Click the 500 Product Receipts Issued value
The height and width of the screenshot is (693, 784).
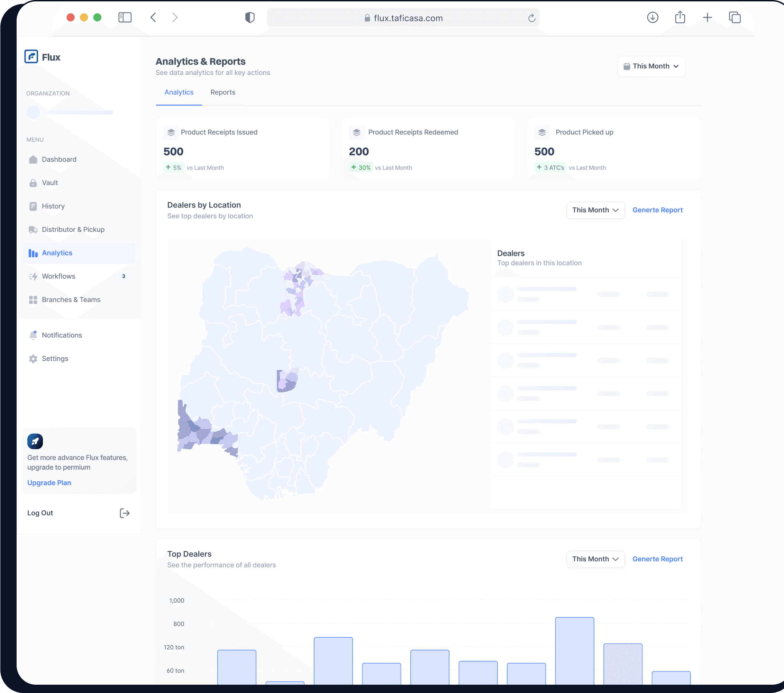tap(173, 152)
